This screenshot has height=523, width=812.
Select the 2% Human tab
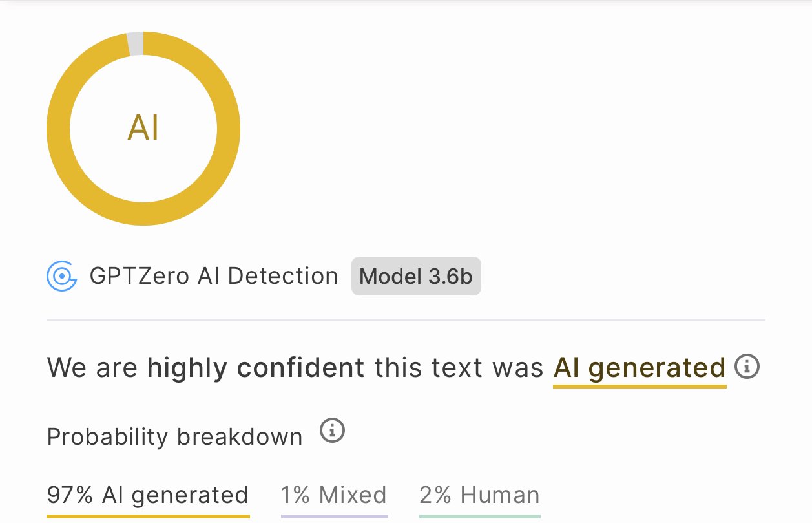[x=479, y=496]
